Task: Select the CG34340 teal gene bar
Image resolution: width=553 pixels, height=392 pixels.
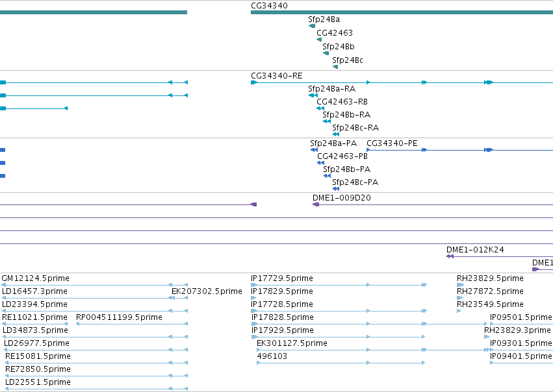Action: 402,12
